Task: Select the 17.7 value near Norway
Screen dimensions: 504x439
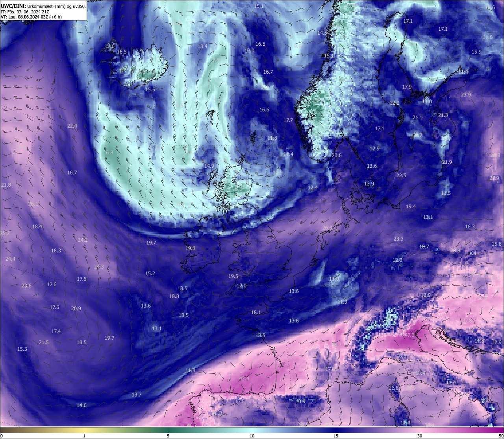Action: 288,120
